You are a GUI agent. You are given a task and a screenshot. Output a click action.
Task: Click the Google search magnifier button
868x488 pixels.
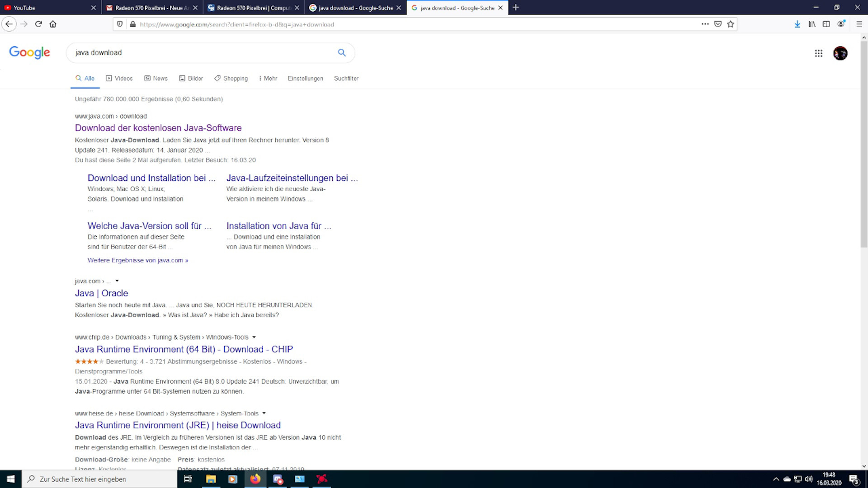click(342, 52)
